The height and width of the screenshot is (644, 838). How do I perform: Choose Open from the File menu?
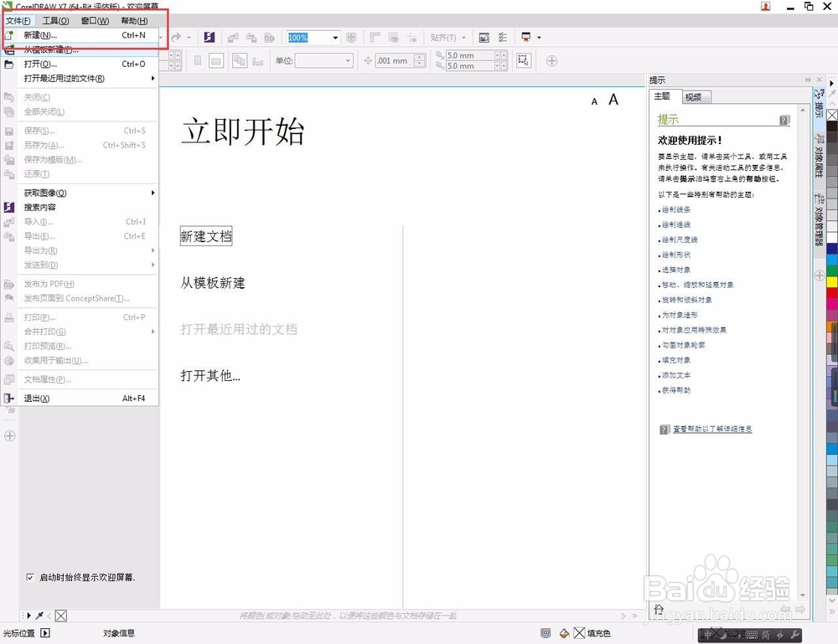pyautogui.click(x=80, y=64)
